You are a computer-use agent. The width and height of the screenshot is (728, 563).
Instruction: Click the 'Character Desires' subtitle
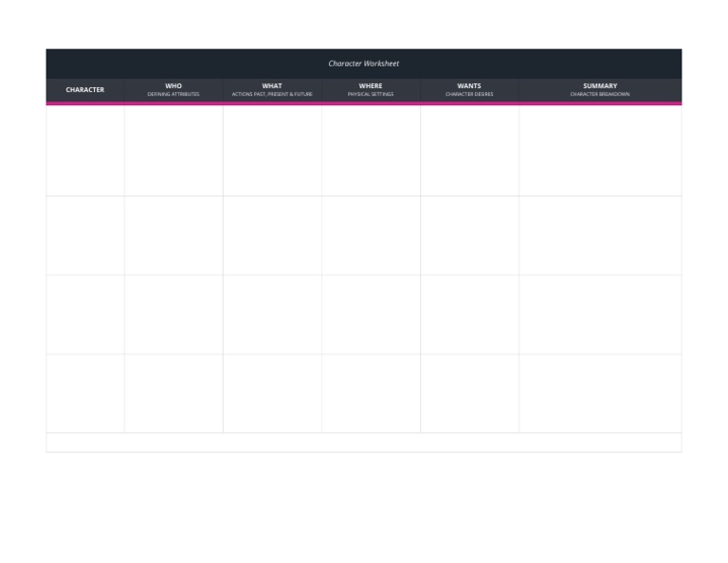coord(469,94)
